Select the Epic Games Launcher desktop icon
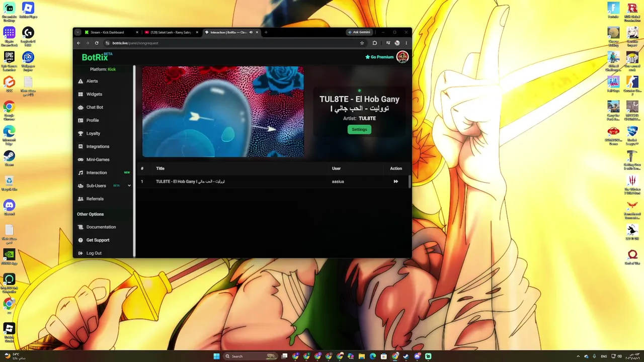Viewport: 644px width, 362px height. point(9,61)
